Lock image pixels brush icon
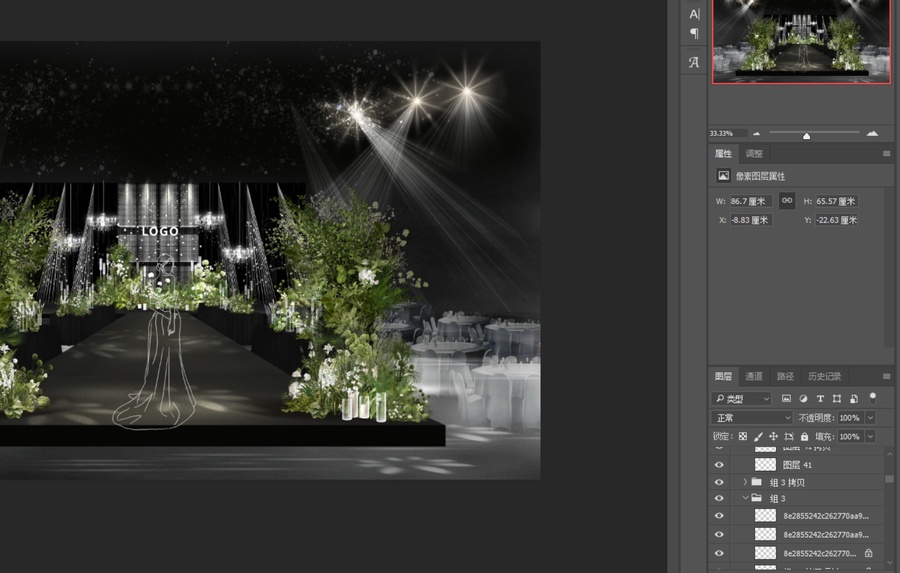Viewport: 900px width, 573px height. [758, 436]
